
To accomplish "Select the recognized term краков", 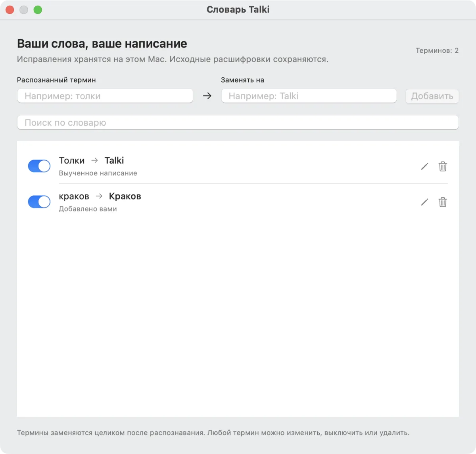I will 74,196.
